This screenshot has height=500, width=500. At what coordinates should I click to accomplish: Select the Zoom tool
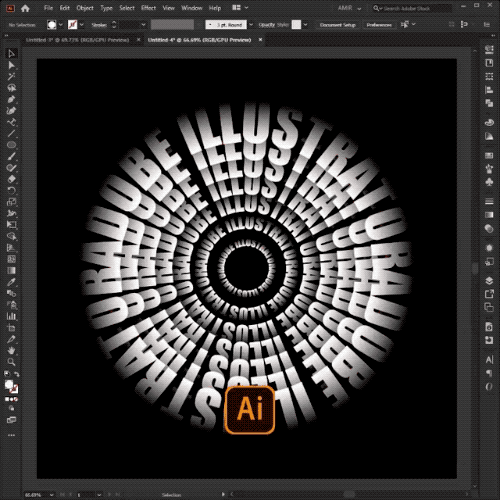11,362
